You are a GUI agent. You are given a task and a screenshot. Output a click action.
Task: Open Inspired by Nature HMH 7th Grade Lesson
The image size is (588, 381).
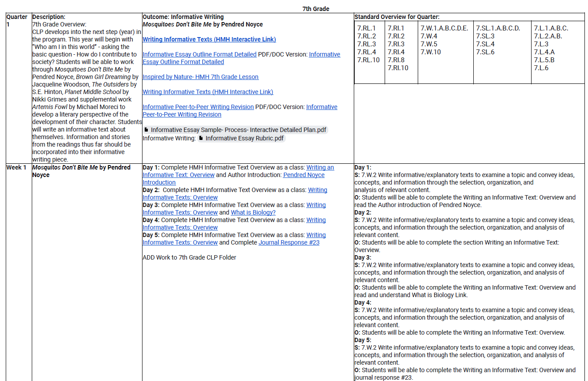[x=200, y=76]
